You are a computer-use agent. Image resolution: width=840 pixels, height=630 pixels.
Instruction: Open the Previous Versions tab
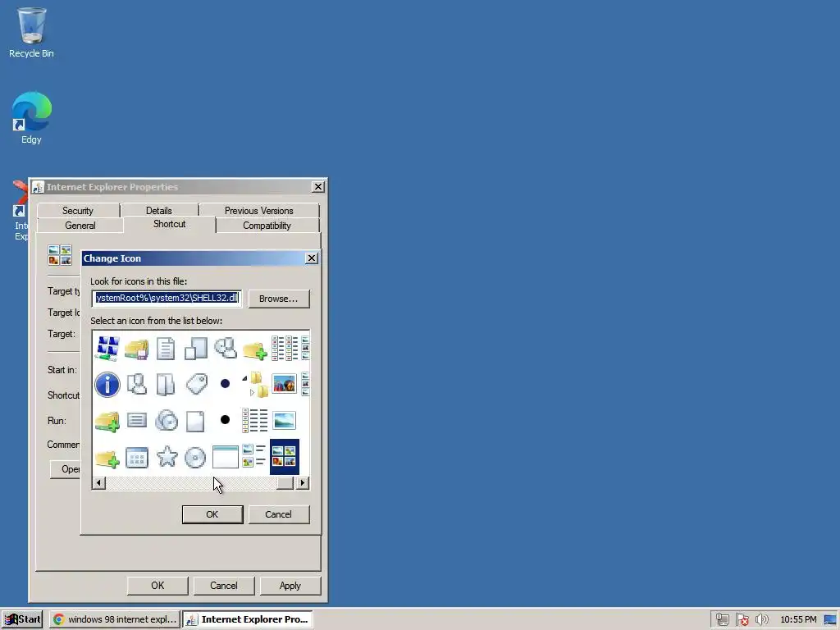tap(258, 211)
